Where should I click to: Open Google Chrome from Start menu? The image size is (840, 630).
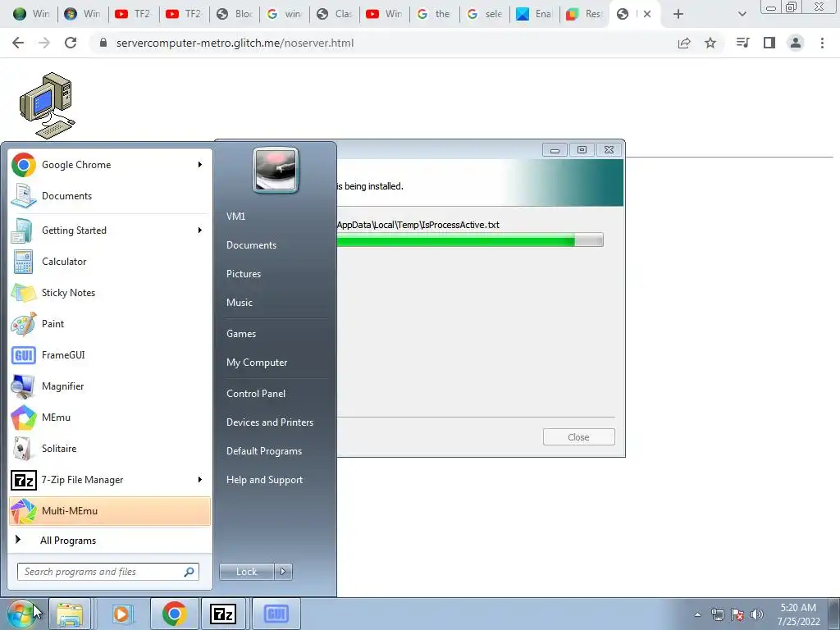[x=110, y=164]
